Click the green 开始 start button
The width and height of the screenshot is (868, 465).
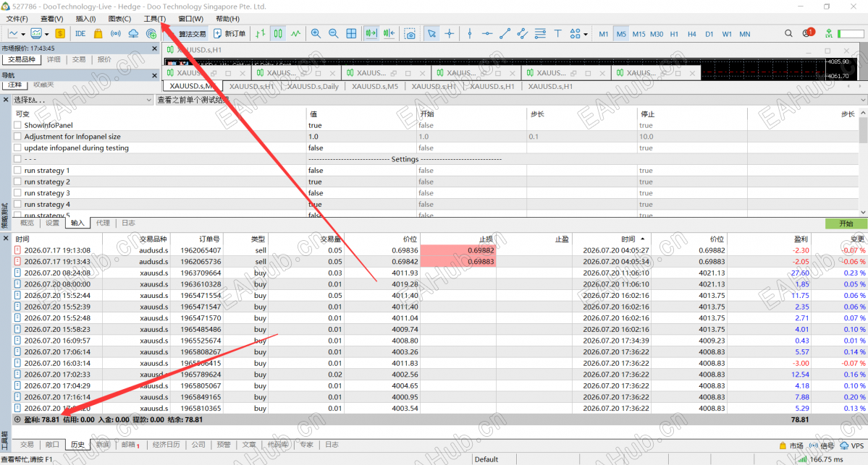point(846,223)
